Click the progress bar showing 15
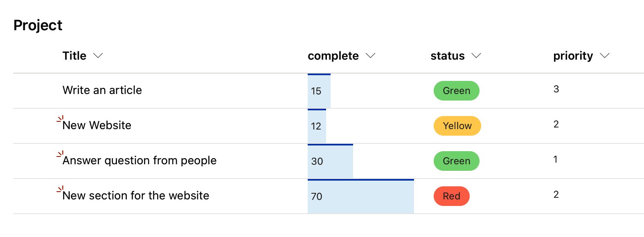Image resolution: width=644 pixels, height=237 pixels. [319, 90]
